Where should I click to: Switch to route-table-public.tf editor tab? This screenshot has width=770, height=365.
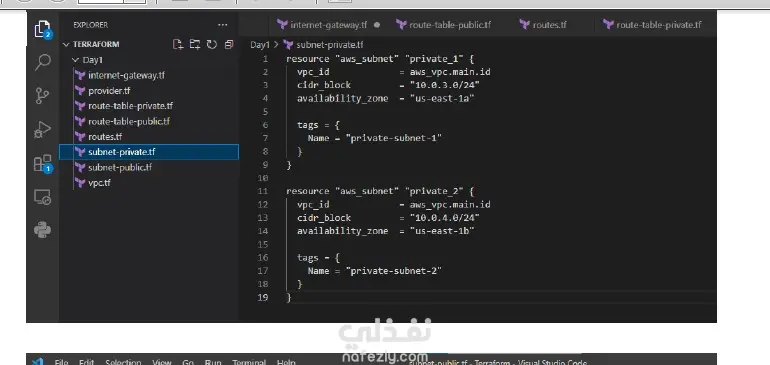tap(443, 25)
